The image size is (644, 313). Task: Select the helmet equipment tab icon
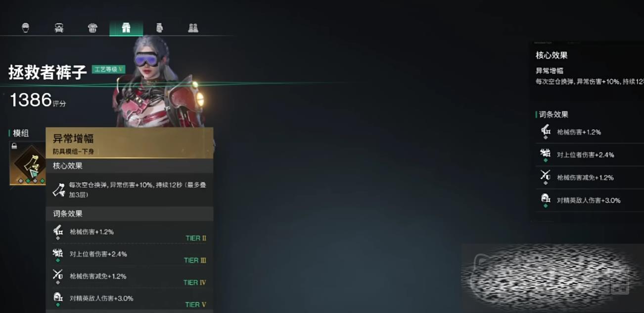tap(26, 28)
